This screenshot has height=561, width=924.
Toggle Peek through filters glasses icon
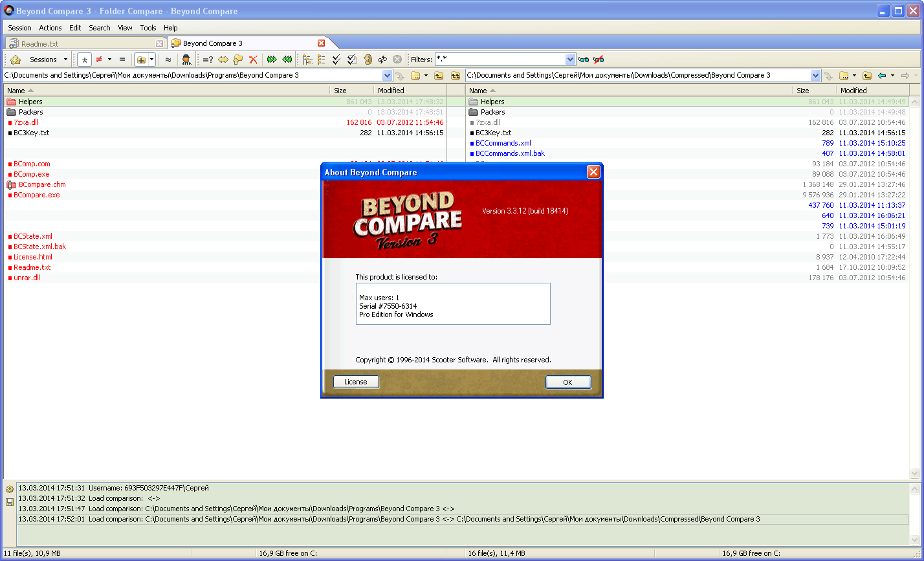[584, 60]
